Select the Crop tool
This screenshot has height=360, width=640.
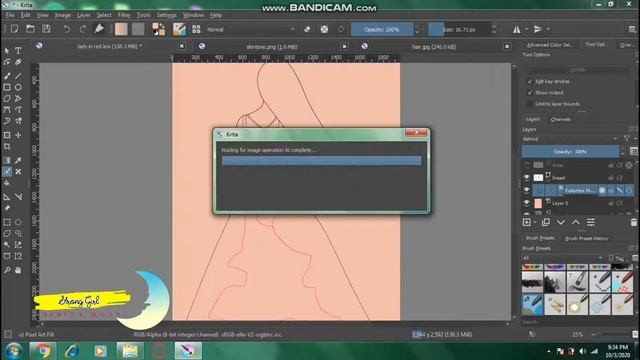click(x=7, y=147)
